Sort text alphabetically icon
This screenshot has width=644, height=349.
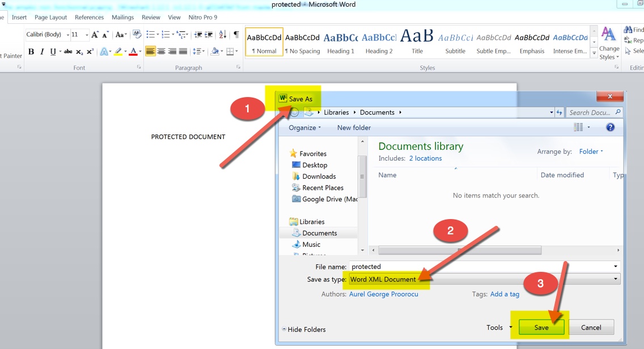pyautogui.click(x=223, y=35)
